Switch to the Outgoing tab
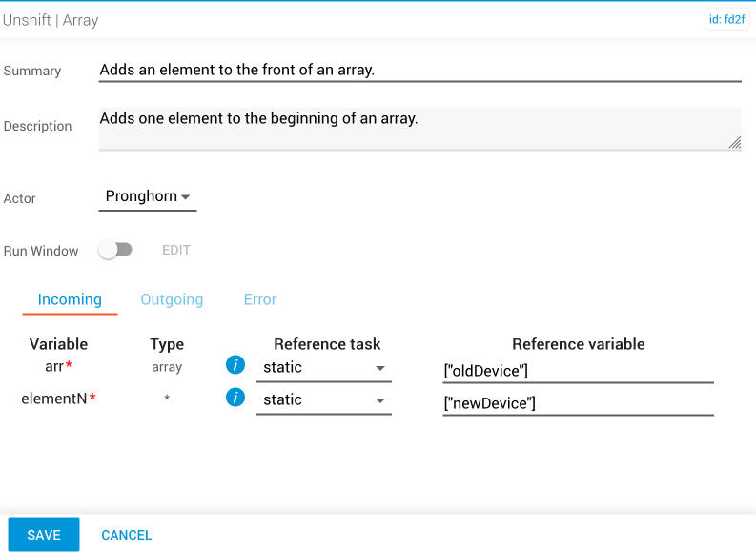This screenshot has height=552, width=756. tap(172, 299)
